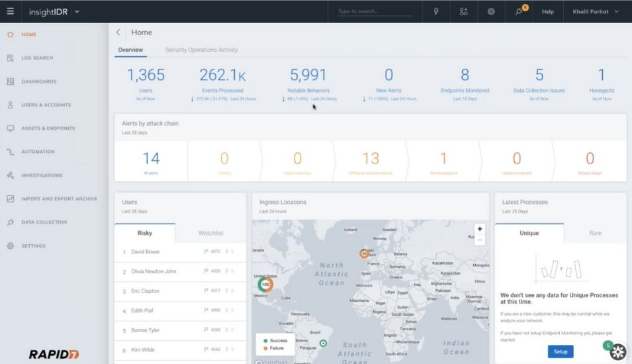This screenshot has width=632, height=364.
Task: Expand the insightIDR product switcher dropdown
Action: click(77, 12)
